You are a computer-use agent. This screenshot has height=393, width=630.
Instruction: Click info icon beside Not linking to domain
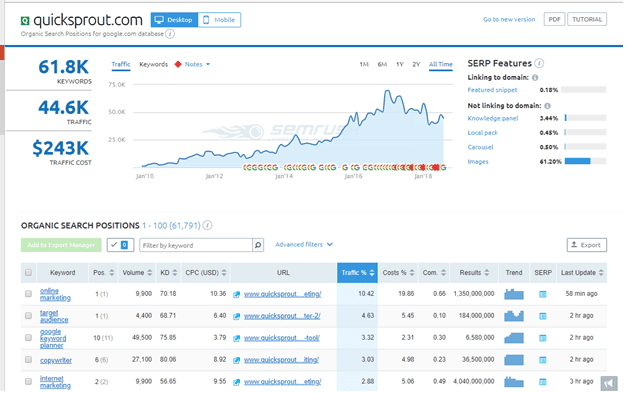tap(548, 106)
